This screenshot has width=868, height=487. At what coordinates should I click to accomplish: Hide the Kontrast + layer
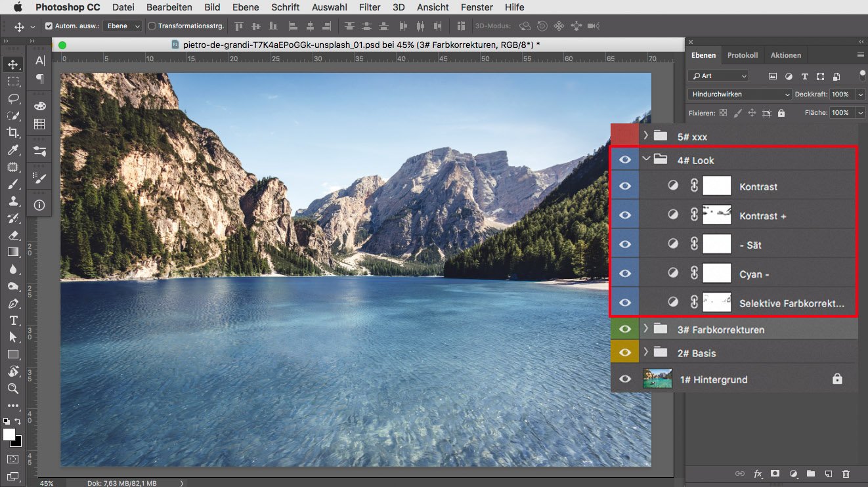(625, 215)
